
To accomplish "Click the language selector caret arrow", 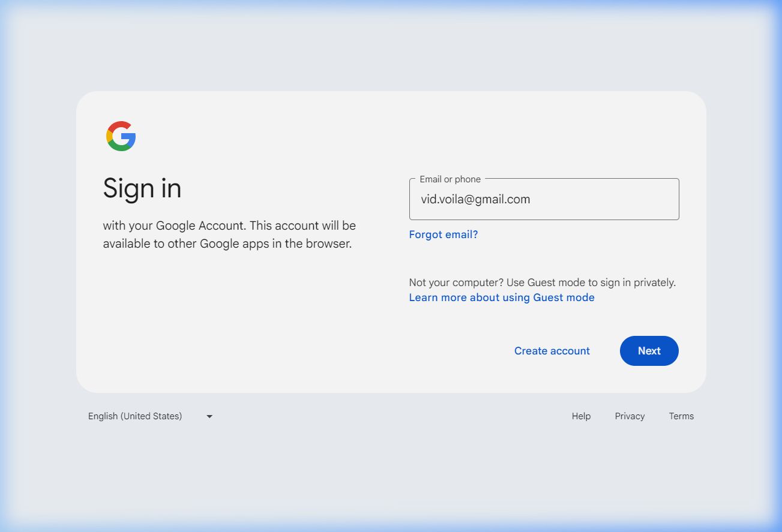I will pyautogui.click(x=209, y=416).
